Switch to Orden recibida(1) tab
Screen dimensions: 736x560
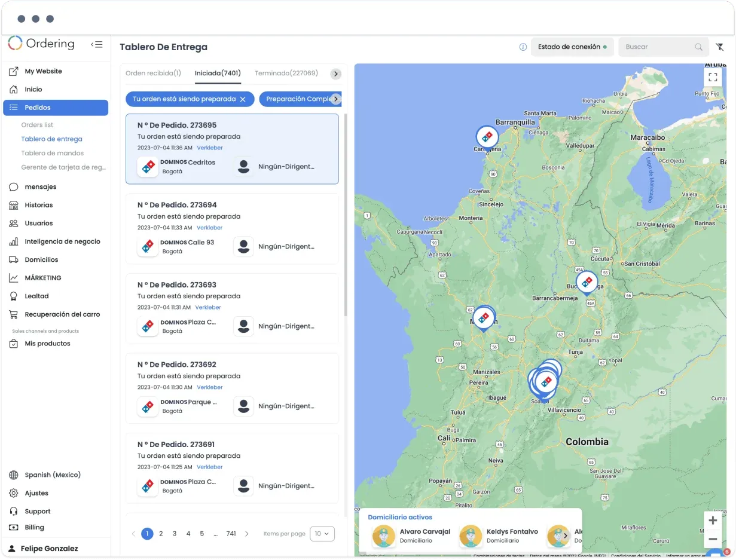click(153, 74)
